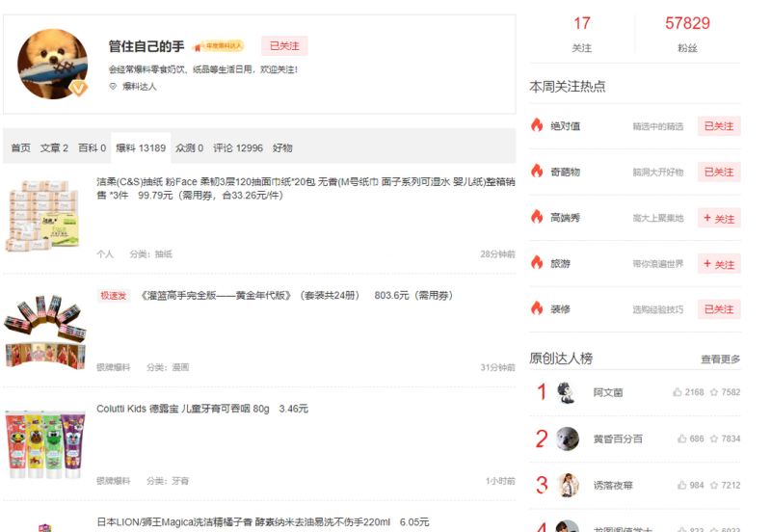Viewport: 771px width, 532px height.
Task: Follow the 旅游 topic
Action: 719,264
